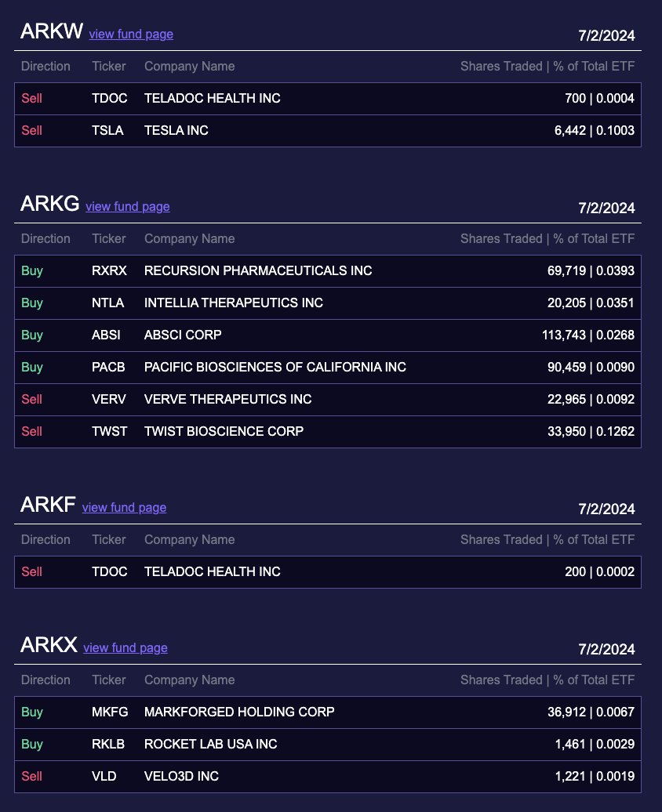Image resolution: width=662 pixels, height=812 pixels.
Task: Click the ARKG fund heading
Action: coord(47,205)
